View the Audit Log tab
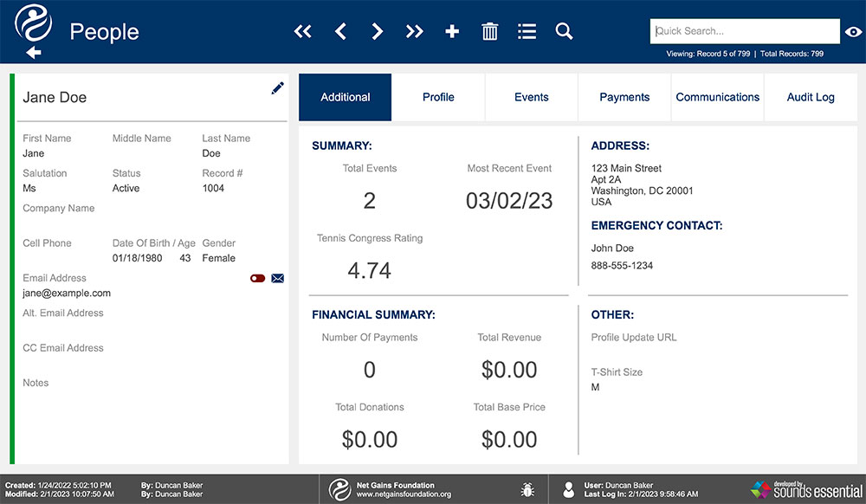The height and width of the screenshot is (504, 866). [x=811, y=97]
